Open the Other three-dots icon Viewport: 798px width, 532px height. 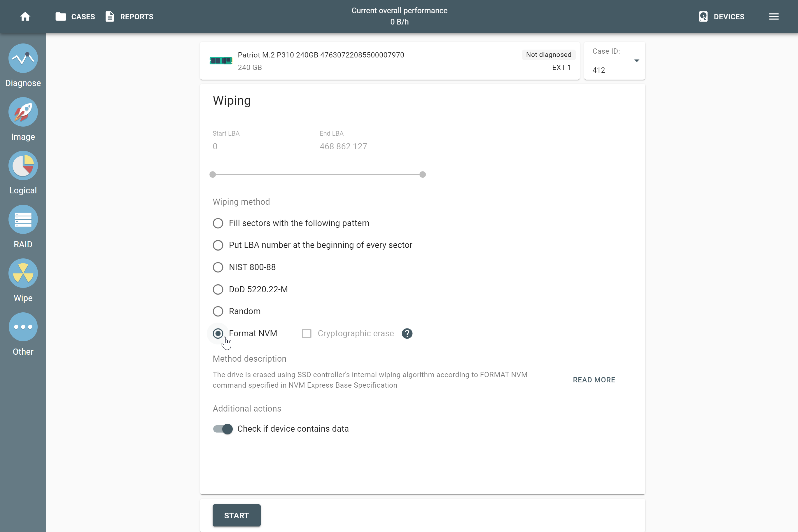tap(23, 327)
